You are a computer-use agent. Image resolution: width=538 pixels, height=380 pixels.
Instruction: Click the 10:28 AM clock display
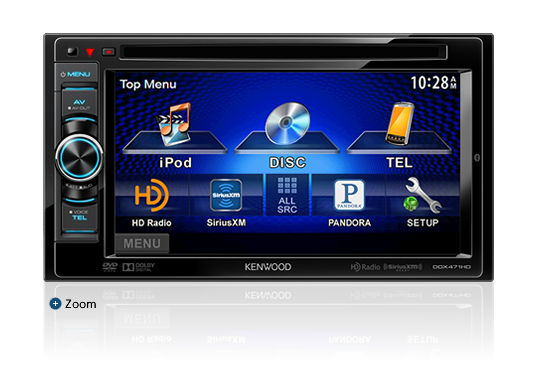coord(434,83)
